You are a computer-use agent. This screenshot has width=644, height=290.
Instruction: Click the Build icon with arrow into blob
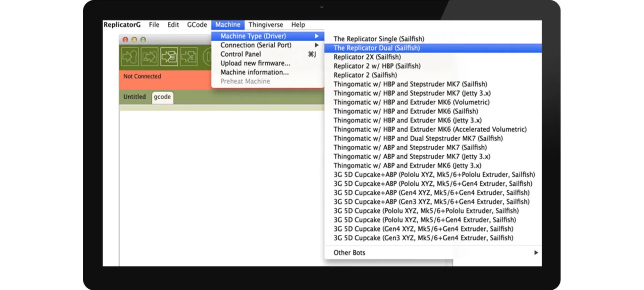pos(130,57)
